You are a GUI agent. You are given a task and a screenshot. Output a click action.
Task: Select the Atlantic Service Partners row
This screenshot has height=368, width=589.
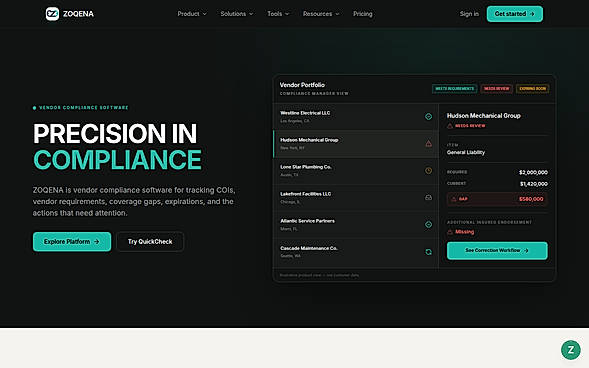tap(356, 225)
